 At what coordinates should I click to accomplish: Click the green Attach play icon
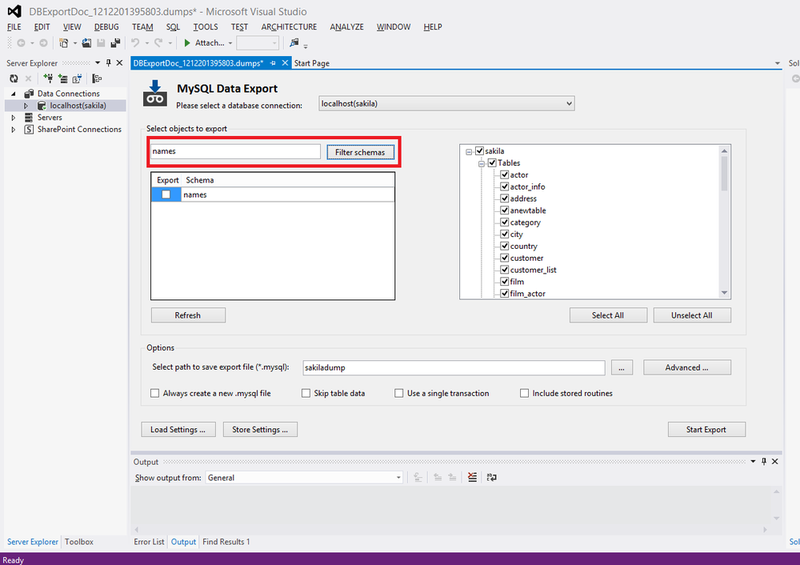[187, 43]
